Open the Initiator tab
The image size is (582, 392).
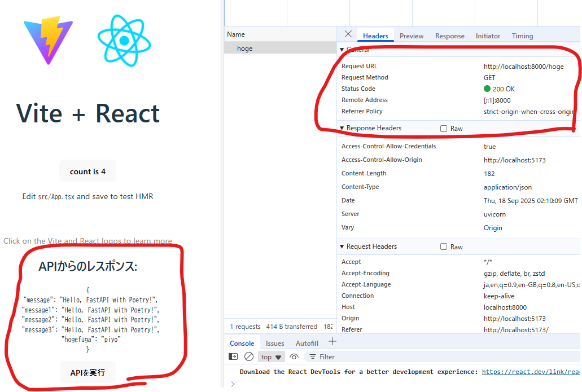pos(488,36)
